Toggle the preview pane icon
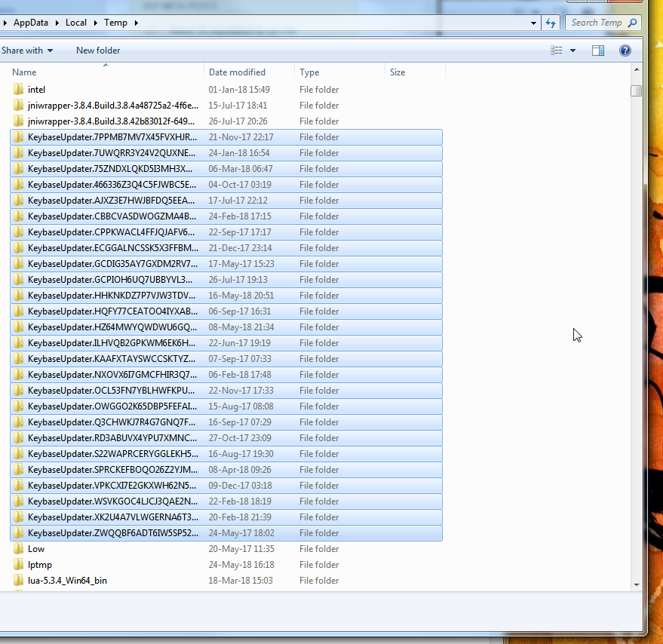Viewport: 663px width, 644px height. pyautogui.click(x=598, y=51)
